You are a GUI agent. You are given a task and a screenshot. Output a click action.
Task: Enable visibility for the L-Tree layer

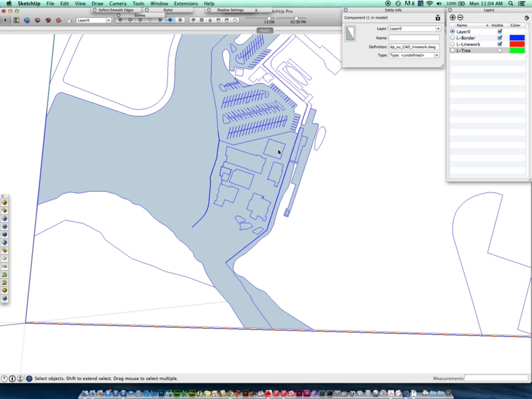500,51
